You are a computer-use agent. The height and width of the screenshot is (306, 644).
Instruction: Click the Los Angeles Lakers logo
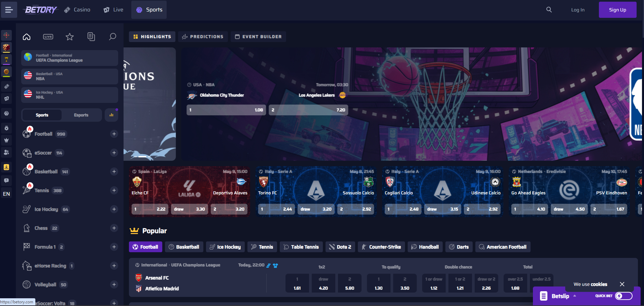point(342,95)
